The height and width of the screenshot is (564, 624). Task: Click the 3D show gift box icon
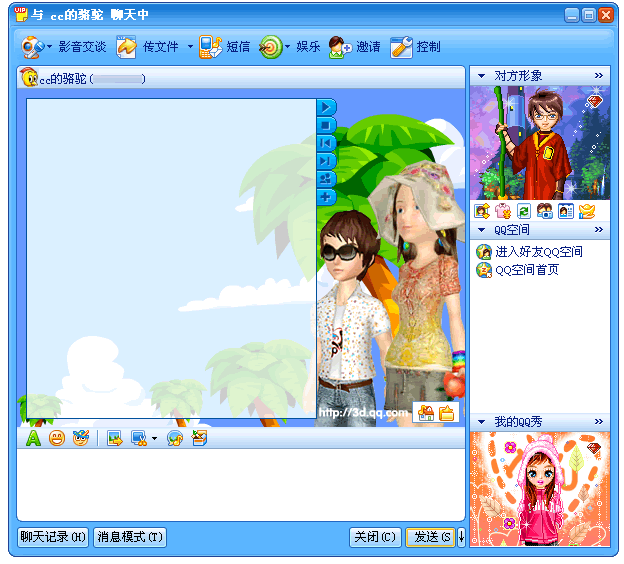pyautogui.click(x=446, y=413)
